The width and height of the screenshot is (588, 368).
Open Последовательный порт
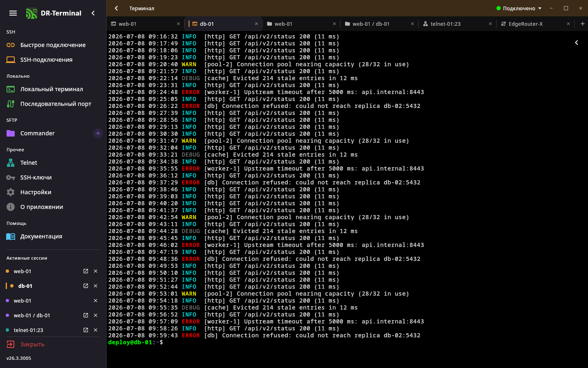click(x=53, y=104)
